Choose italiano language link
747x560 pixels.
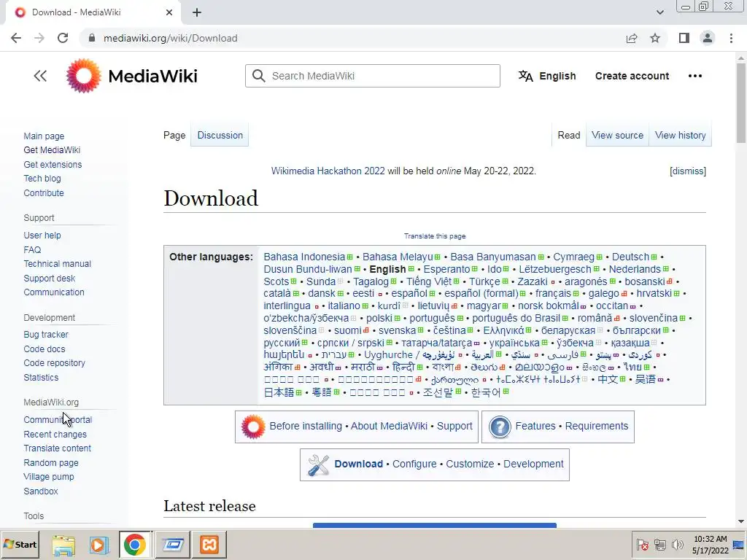(344, 306)
